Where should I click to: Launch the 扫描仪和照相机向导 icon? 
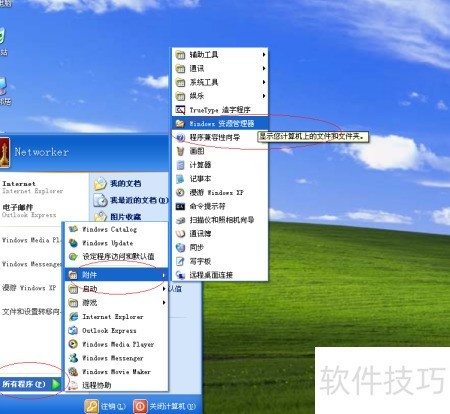(180, 220)
